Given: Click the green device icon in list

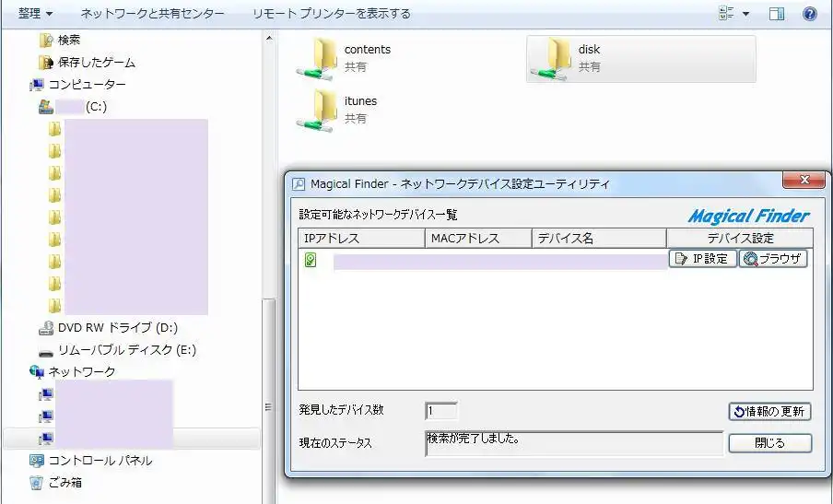Looking at the screenshot, I should [x=311, y=261].
